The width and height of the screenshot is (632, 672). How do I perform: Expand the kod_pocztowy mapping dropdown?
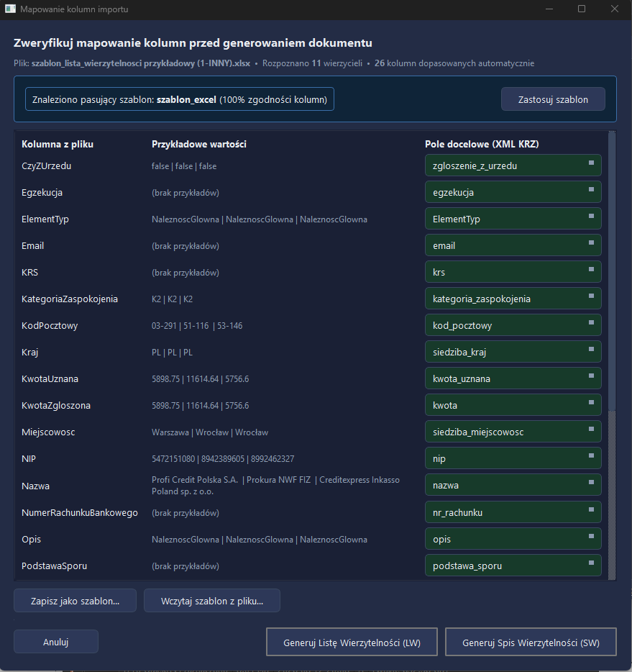click(x=513, y=325)
